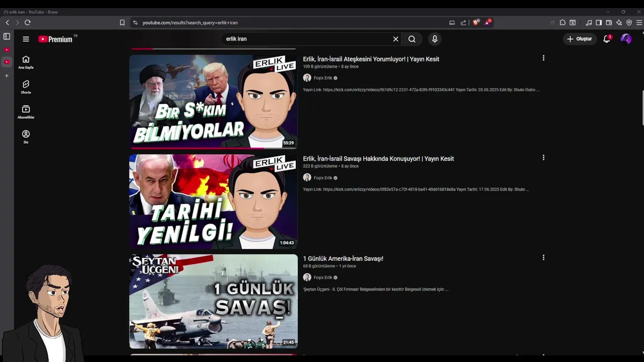Open title '1 Günlük Amerika-İran Savaşı!'
The height and width of the screenshot is (362, 644).
click(x=343, y=258)
